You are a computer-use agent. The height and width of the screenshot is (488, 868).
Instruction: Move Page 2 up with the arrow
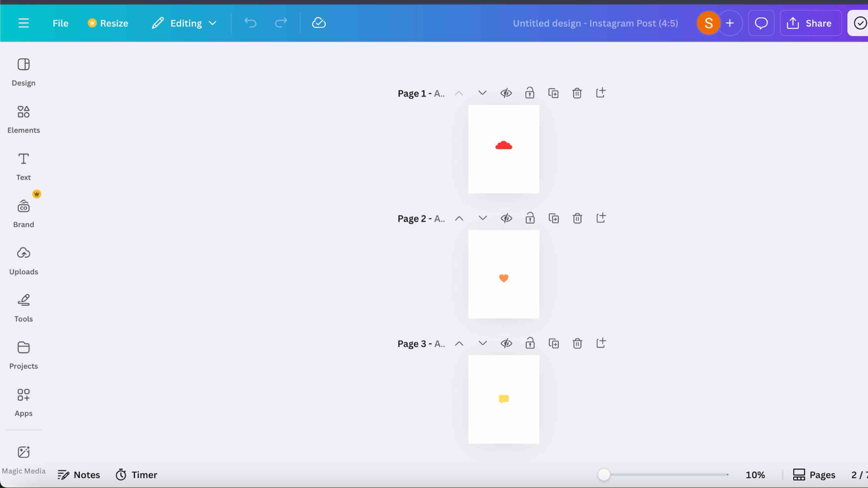[459, 218]
